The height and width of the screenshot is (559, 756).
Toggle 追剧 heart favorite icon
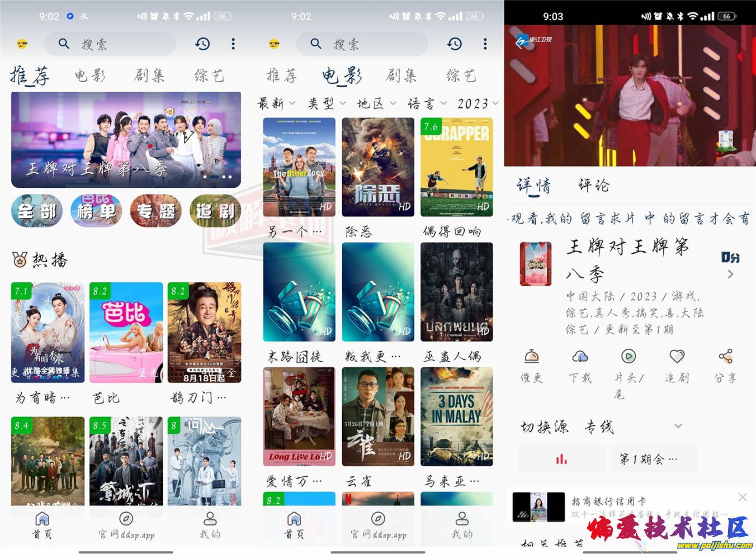tap(677, 357)
